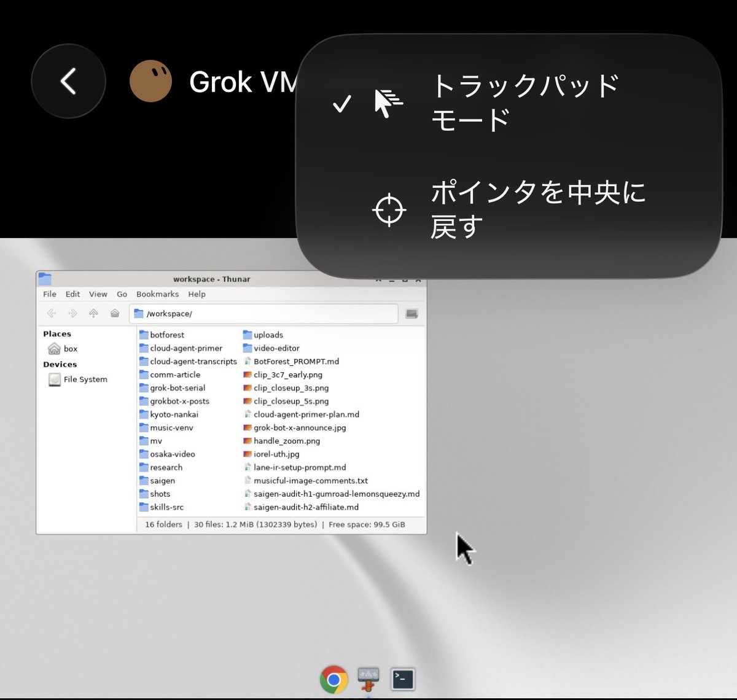Select file musicful-image-comments.txt
The height and width of the screenshot is (700, 737).
coord(305,481)
